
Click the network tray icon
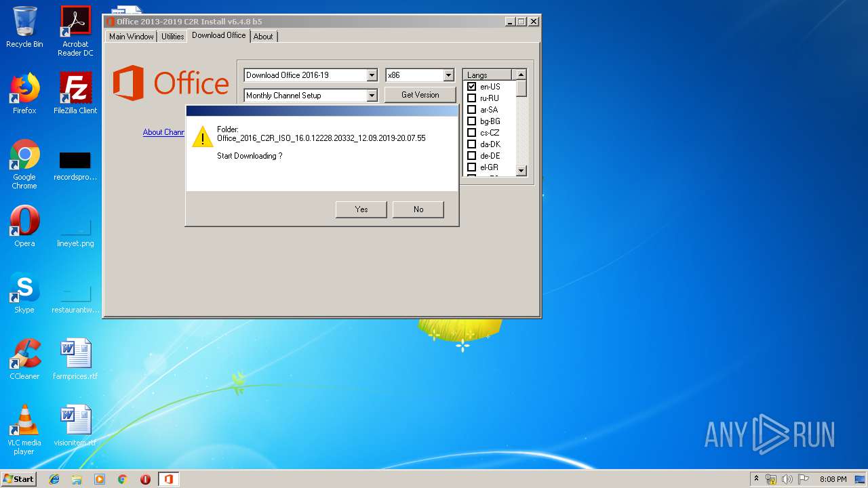click(771, 479)
